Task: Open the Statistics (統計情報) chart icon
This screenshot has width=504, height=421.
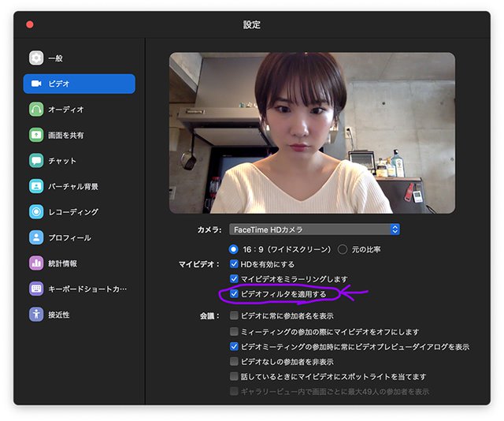Action: click(36, 263)
